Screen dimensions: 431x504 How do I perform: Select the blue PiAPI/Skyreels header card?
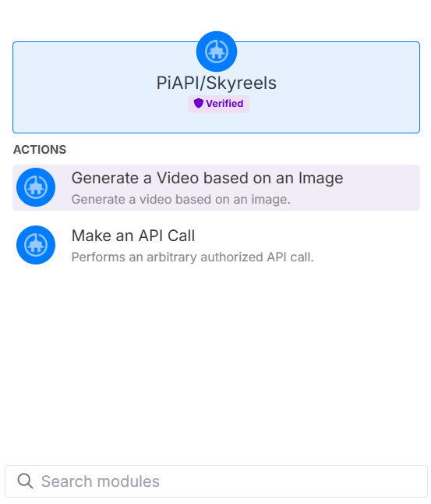pos(216,87)
